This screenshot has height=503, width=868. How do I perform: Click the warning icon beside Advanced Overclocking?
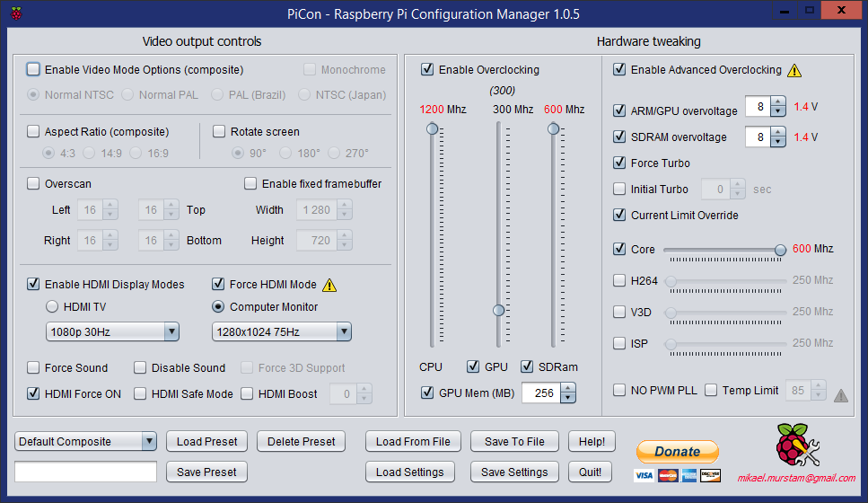tap(794, 70)
